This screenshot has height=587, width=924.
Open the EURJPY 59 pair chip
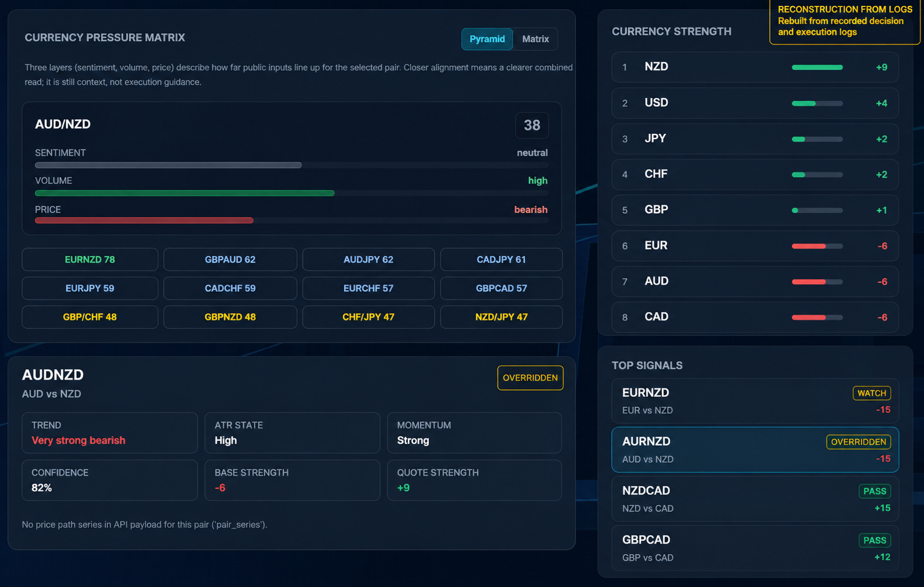(90, 288)
